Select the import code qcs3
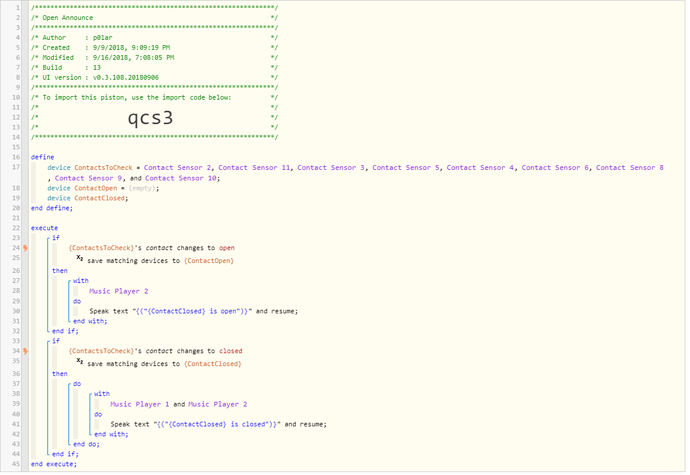Image resolution: width=690 pixels, height=475 pixels. coord(150,118)
